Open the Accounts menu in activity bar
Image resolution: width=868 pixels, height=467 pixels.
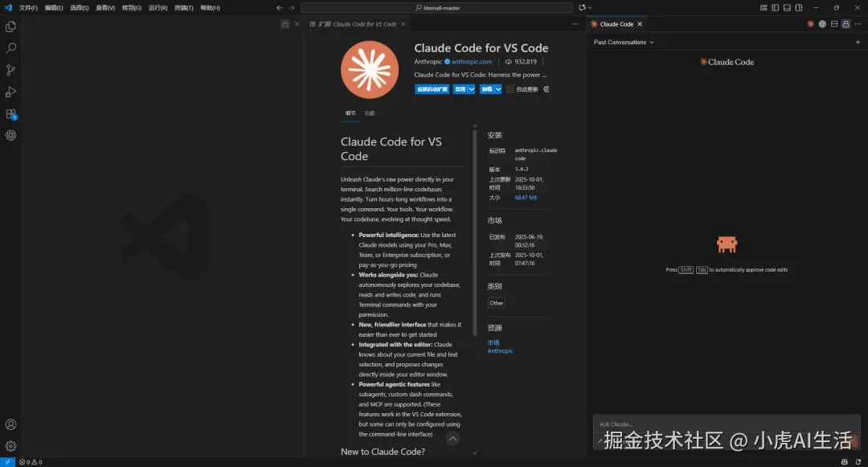[10, 424]
